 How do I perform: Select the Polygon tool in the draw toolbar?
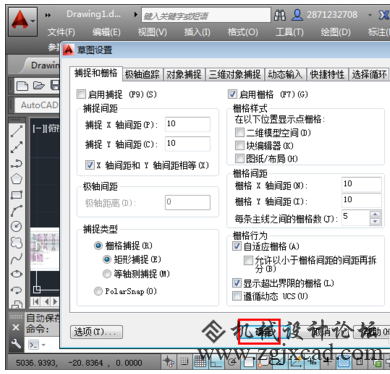point(17,179)
